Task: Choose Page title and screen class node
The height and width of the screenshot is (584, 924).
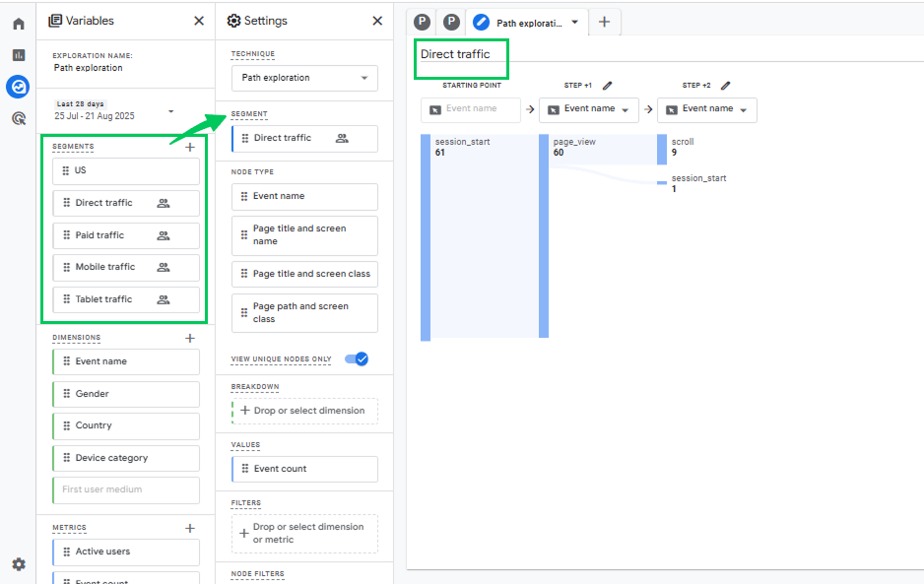Action: 304,275
